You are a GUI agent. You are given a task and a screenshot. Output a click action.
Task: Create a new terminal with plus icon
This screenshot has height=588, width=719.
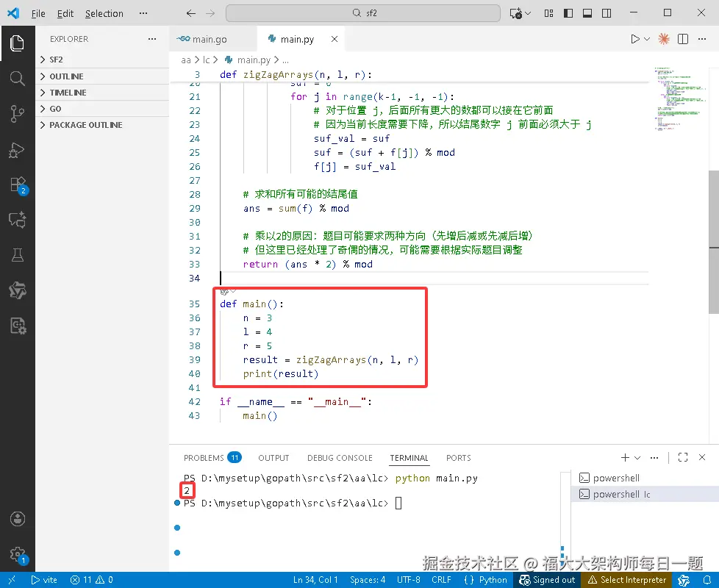tap(625, 457)
